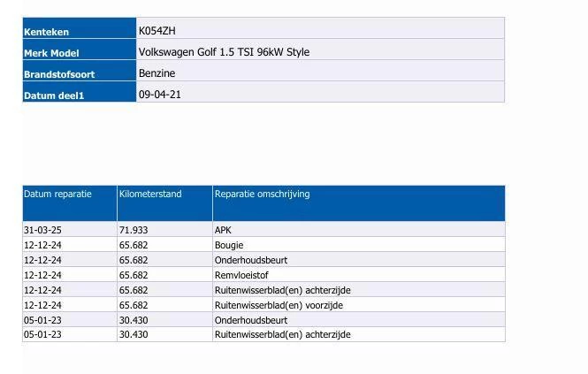The image size is (588, 374).
Task: Click the Bougie repair description
Action: [x=229, y=245]
